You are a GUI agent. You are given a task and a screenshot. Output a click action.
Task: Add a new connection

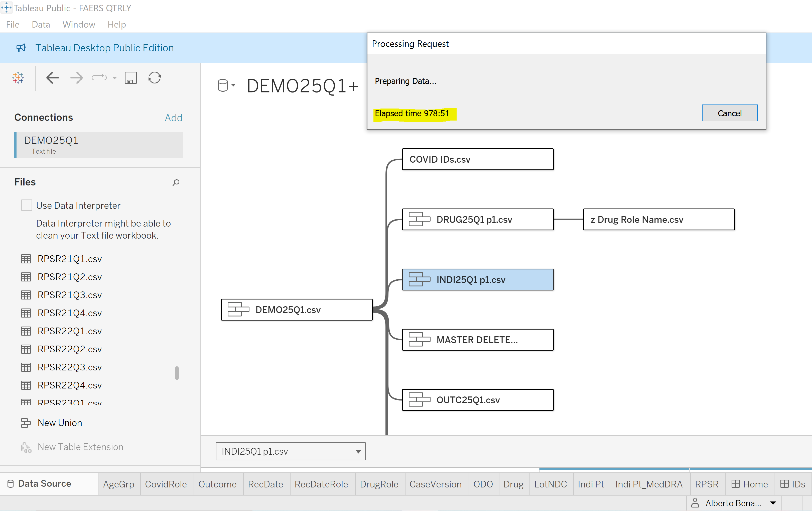click(x=173, y=118)
